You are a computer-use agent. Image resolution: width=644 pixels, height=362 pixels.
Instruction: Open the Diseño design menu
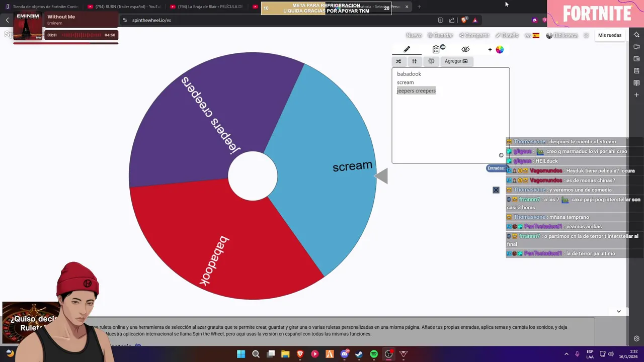(507, 35)
